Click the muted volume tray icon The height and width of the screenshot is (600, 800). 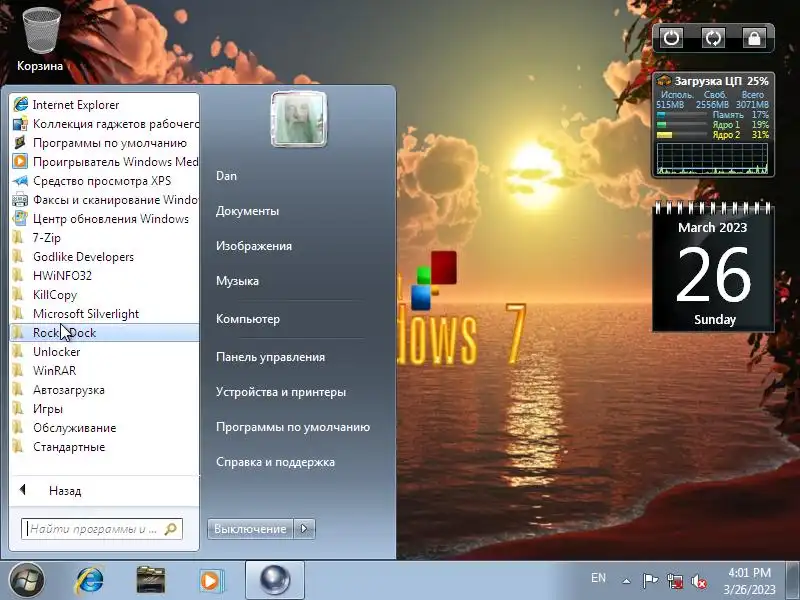tap(699, 581)
